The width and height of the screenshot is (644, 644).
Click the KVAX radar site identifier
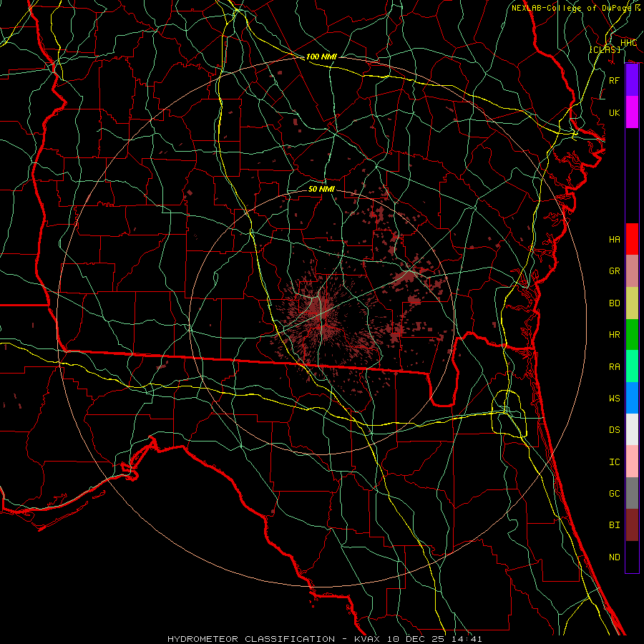(x=369, y=639)
